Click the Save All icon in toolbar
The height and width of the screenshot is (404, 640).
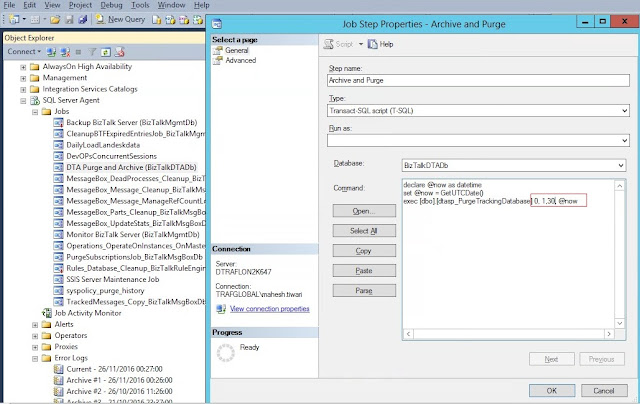point(83,19)
